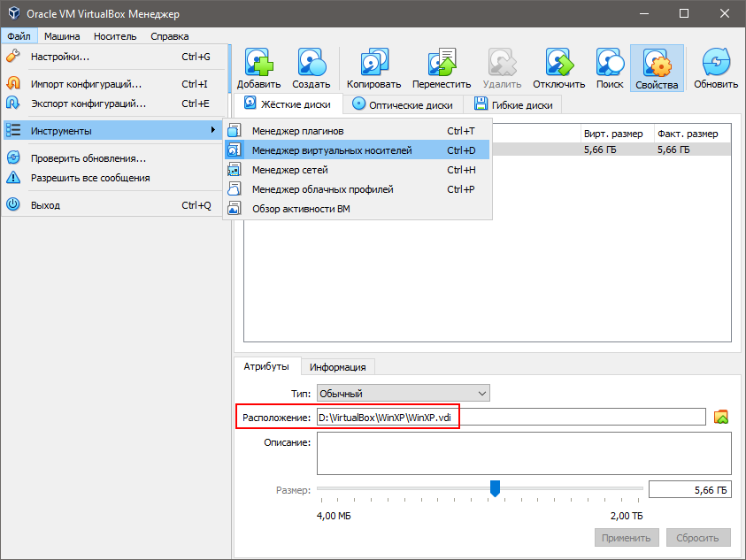Click the Создать (create disk) toolbar icon
The image size is (746, 560).
point(311,62)
